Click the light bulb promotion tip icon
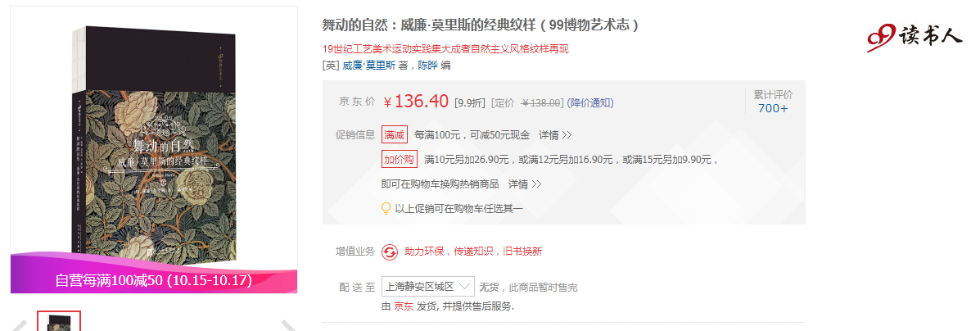 click(x=386, y=208)
